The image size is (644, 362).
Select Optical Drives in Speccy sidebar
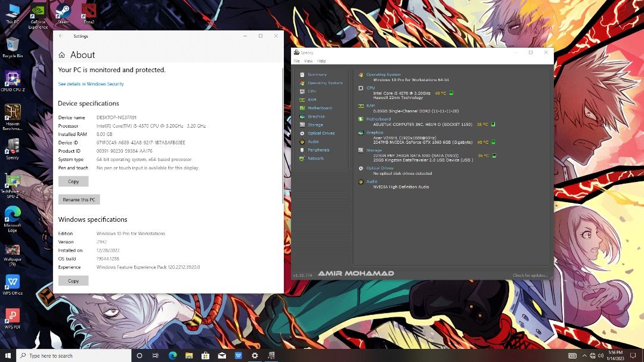pos(321,133)
